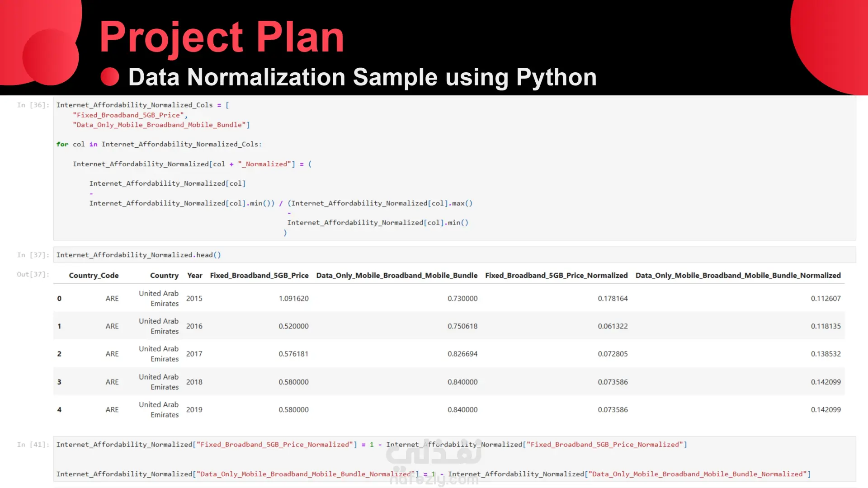
Task: Click the Data_Only_Mobile_Broadband_Mobile_Bundle column header
Action: [396, 276]
